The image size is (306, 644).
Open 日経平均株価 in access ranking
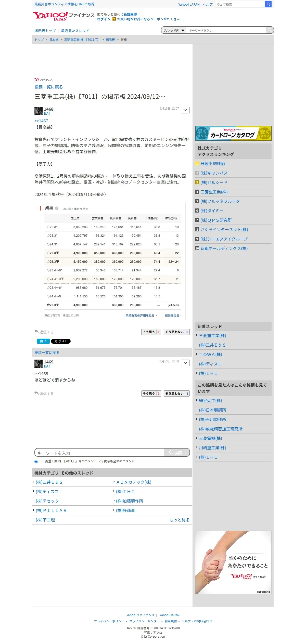point(213,164)
